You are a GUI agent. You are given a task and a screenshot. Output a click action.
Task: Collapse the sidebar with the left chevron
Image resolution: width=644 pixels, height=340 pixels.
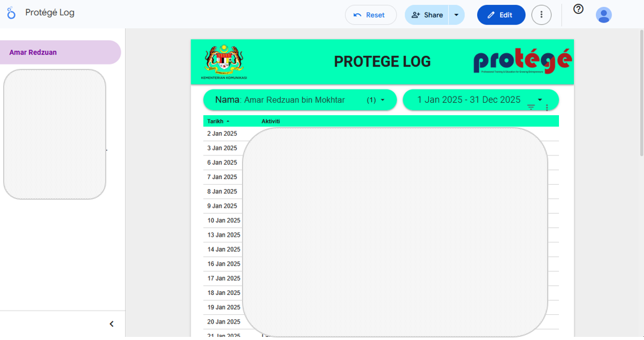coord(111,324)
